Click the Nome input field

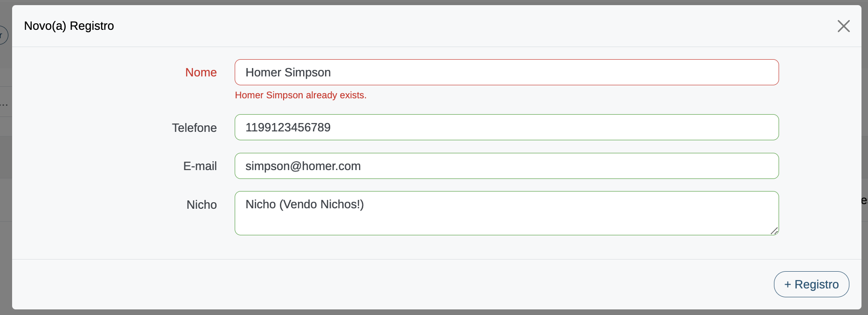(x=506, y=72)
